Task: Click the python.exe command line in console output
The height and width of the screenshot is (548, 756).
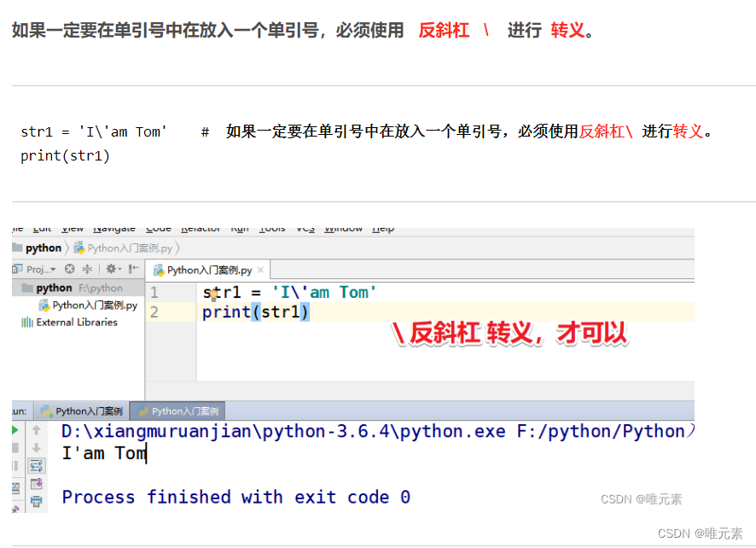Action: pos(378,431)
